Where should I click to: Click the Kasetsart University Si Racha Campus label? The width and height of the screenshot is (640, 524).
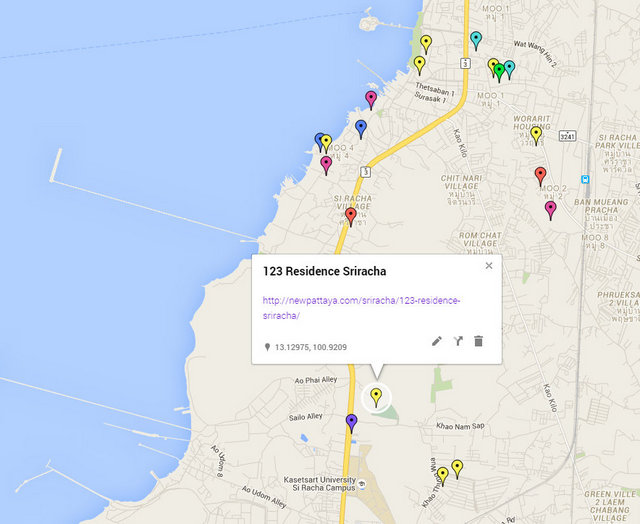click(320, 484)
